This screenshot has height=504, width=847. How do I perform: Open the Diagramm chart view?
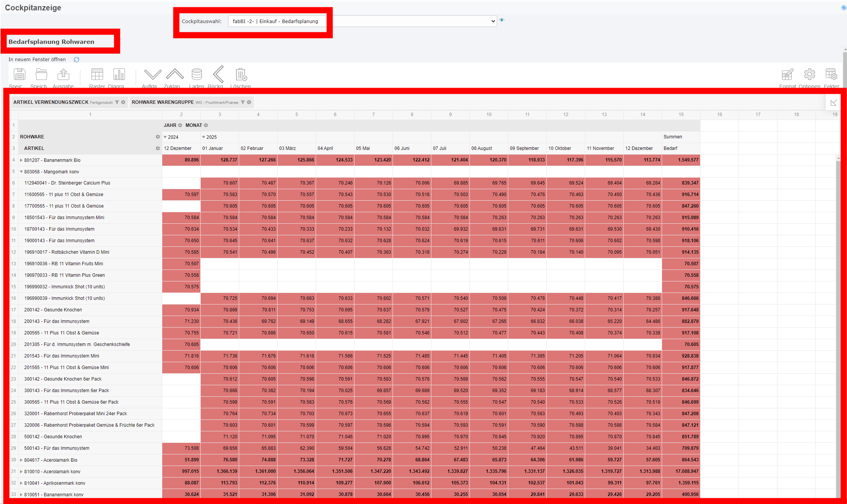[x=119, y=75]
